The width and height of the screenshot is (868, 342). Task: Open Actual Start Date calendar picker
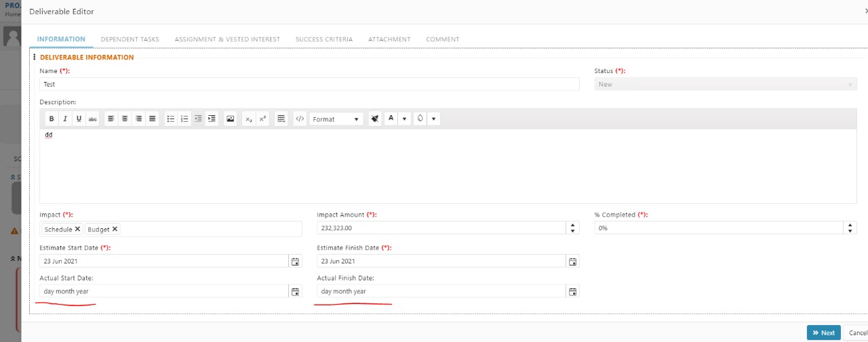tap(295, 291)
